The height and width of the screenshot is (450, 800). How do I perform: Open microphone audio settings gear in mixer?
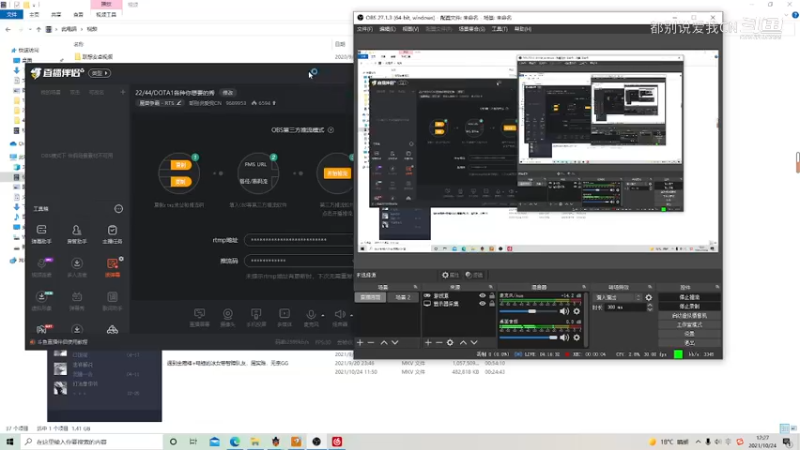coord(577,311)
